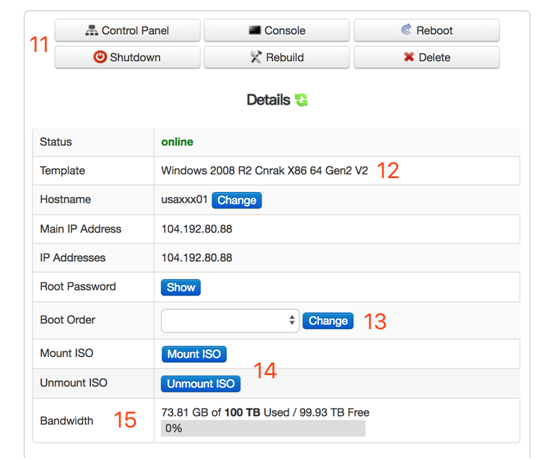
Task: Click the black Console screen icon
Action: (x=255, y=30)
